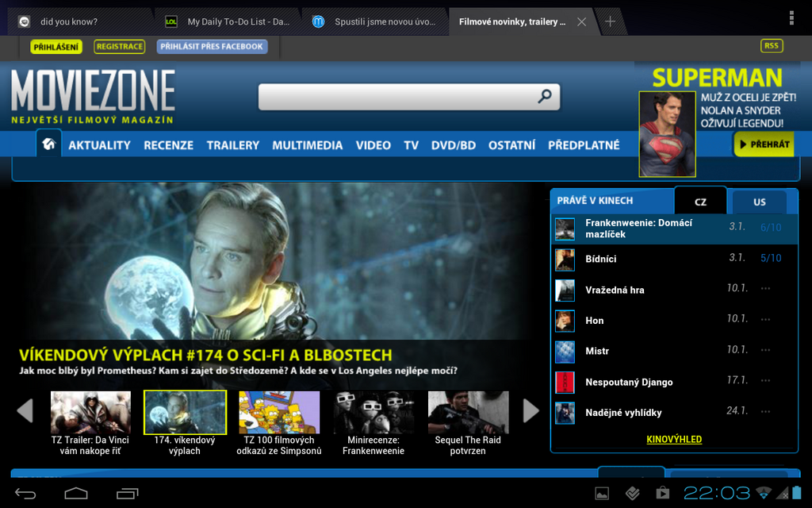Show the next carousel thumbnails
The image size is (812, 508).
[530, 410]
